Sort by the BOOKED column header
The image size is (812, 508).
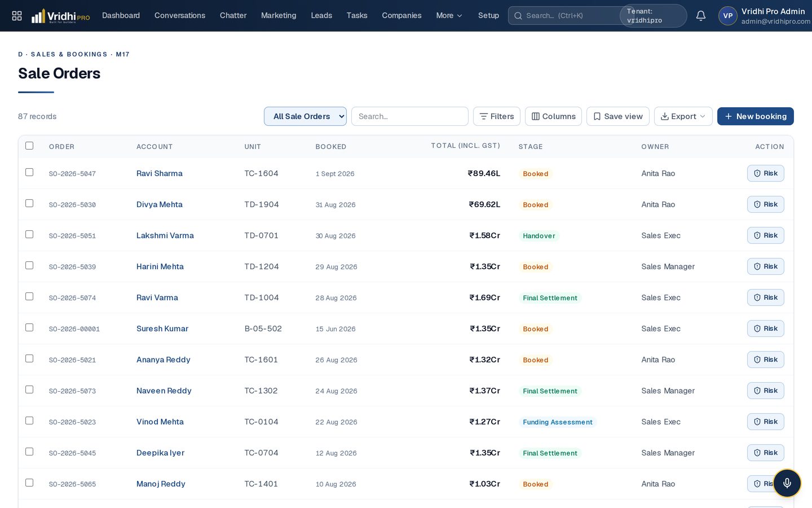331,147
